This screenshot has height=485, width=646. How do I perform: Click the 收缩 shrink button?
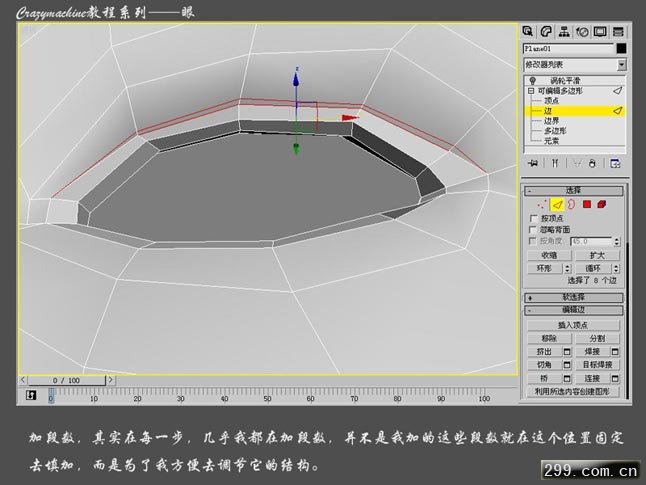point(549,255)
